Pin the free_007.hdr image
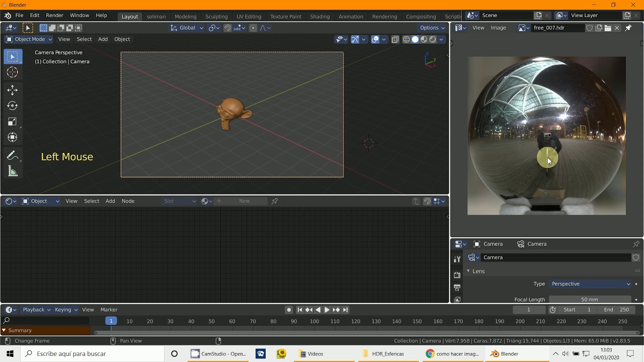 628,28
